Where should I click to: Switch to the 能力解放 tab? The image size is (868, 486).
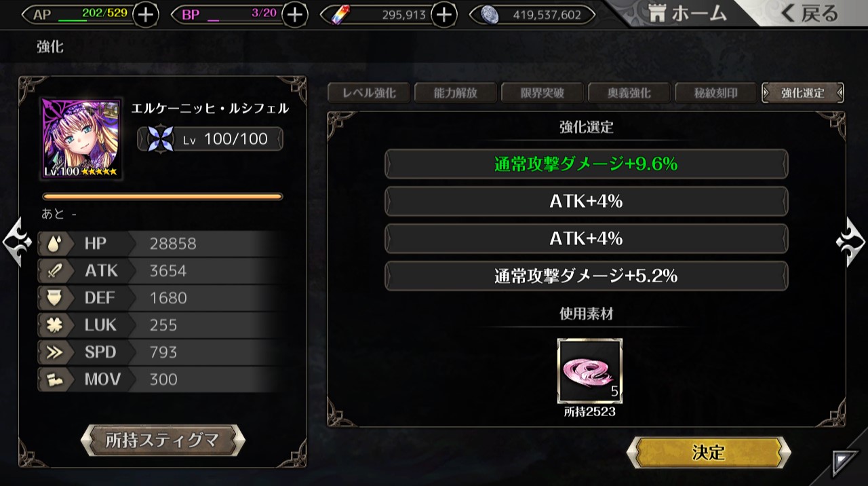click(x=456, y=93)
